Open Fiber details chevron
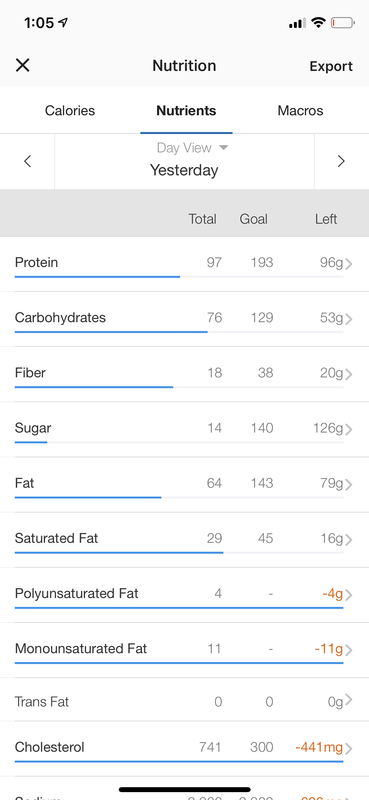Screen dimensions: 369x800 coord(349,374)
